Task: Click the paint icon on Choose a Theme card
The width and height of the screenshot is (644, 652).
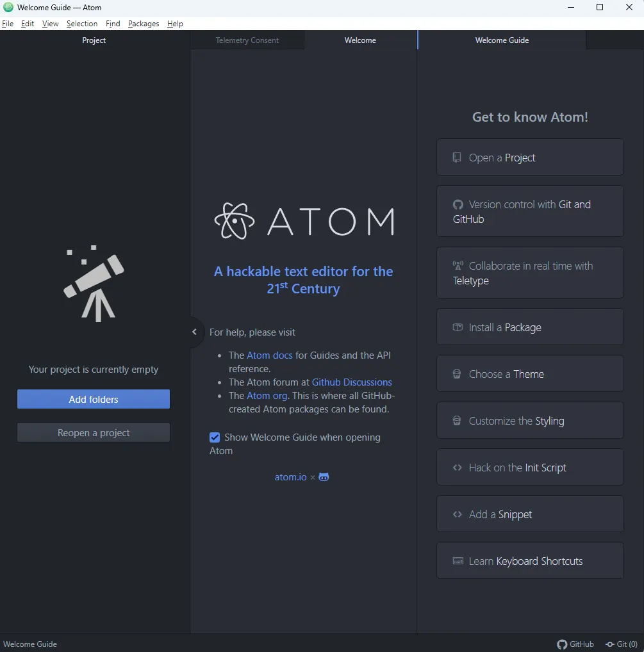Action: point(458,373)
